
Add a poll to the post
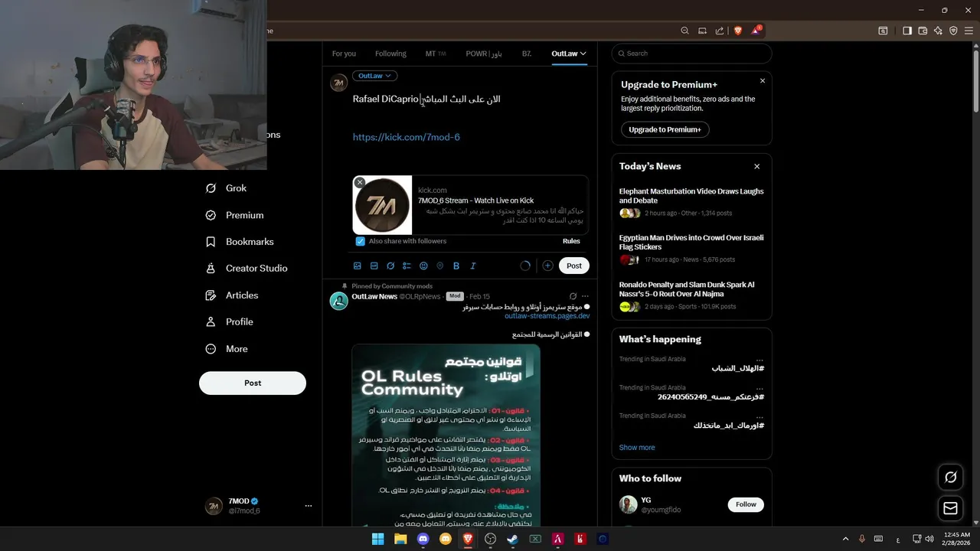(407, 266)
